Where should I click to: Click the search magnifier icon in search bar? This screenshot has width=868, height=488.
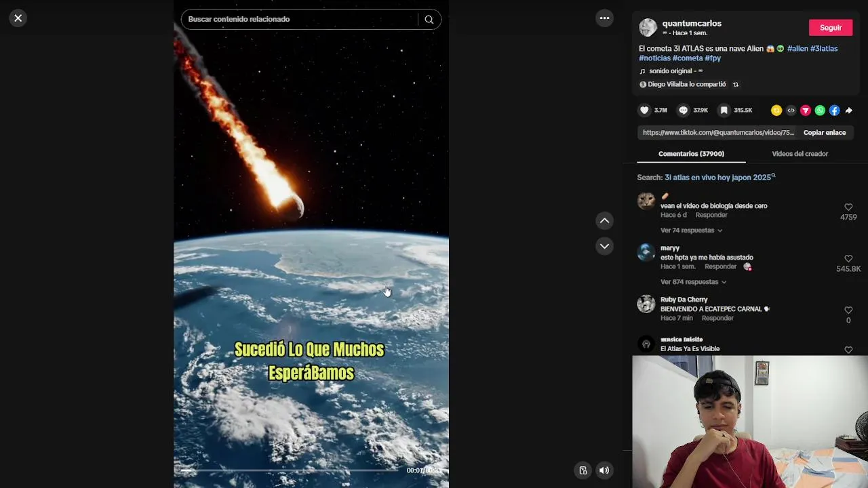(429, 20)
